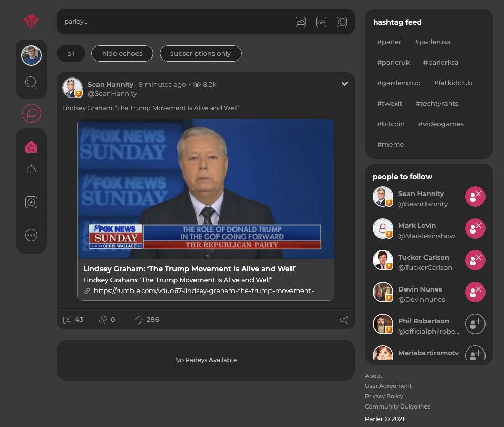The image size is (504, 427).
Task: Unfollow Devin Nunes
Action: (475, 292)
